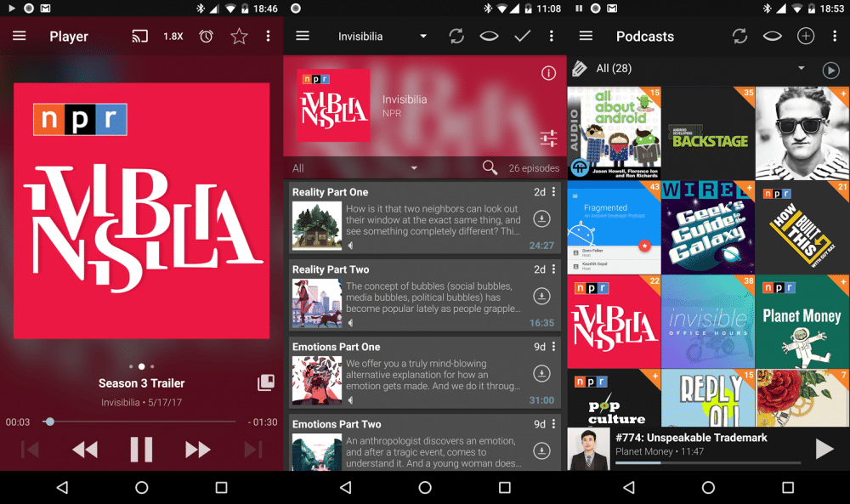Image resolution: width=850 pixels, height=504 pixels.
Task: Expand the All (28) category dropdown
Action: [800, 68]
